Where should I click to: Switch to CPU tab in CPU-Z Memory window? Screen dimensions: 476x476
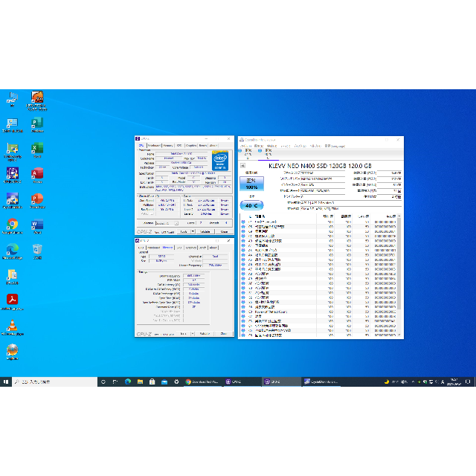[x=141, y=248]
